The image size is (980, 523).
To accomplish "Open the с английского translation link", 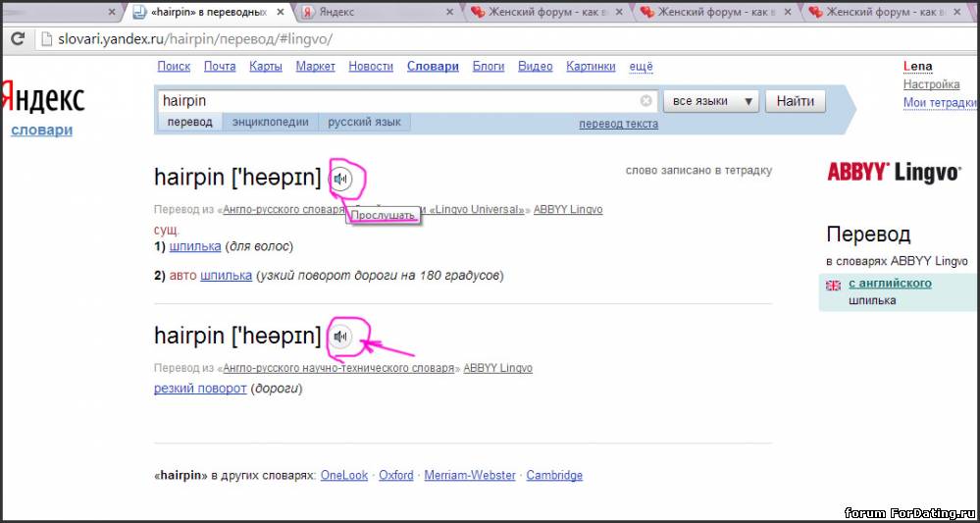I will coord(890,284).
